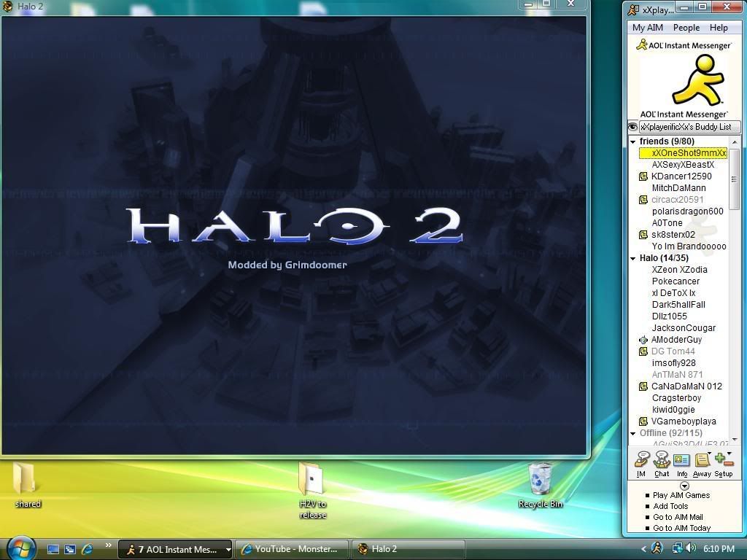This screenshot has height=560, width=747.
Task: Click the away note icon beside DG Tom44
Action: click(643, 351)
